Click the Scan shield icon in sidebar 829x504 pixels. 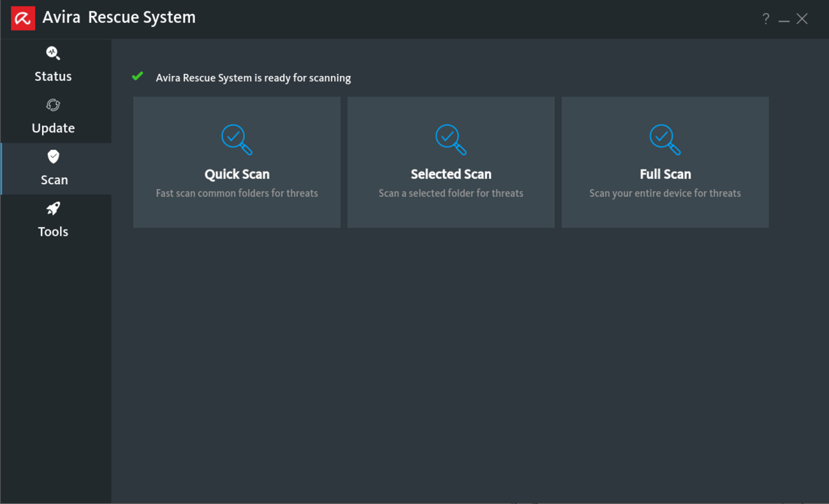click(54, 157)
